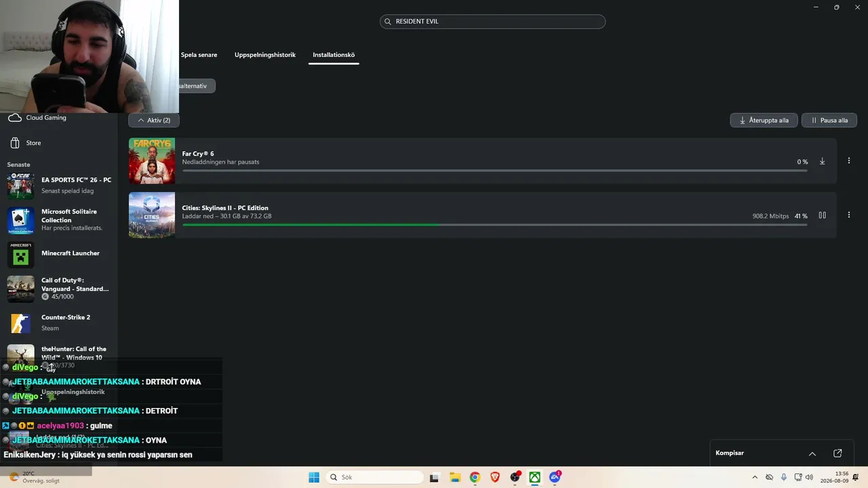This screenshot has height=488, width=868.
Task: Open the weather widget on the taskbar
Action: [x=34, y=477]
